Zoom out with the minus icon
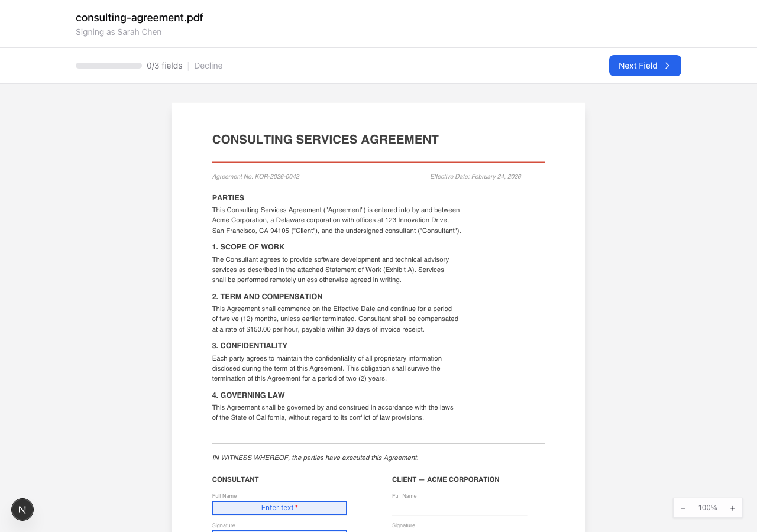This screenshot has height=532, width=757. [x=683, y=508]
